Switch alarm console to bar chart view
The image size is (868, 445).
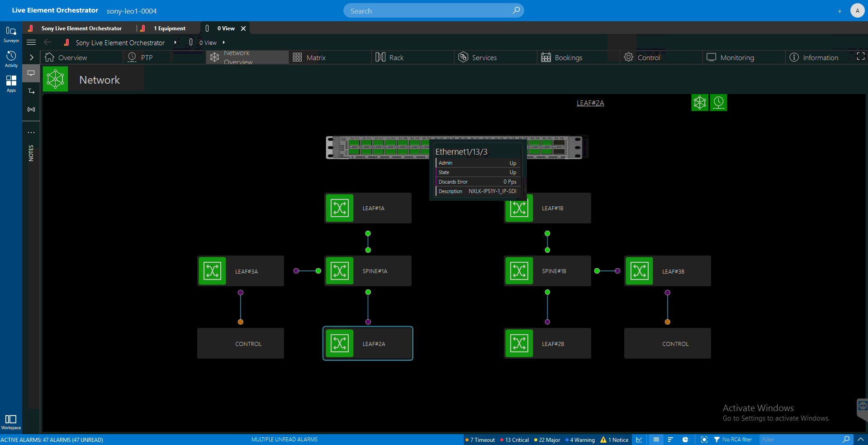pyautogui.click(x=670, y=440)
